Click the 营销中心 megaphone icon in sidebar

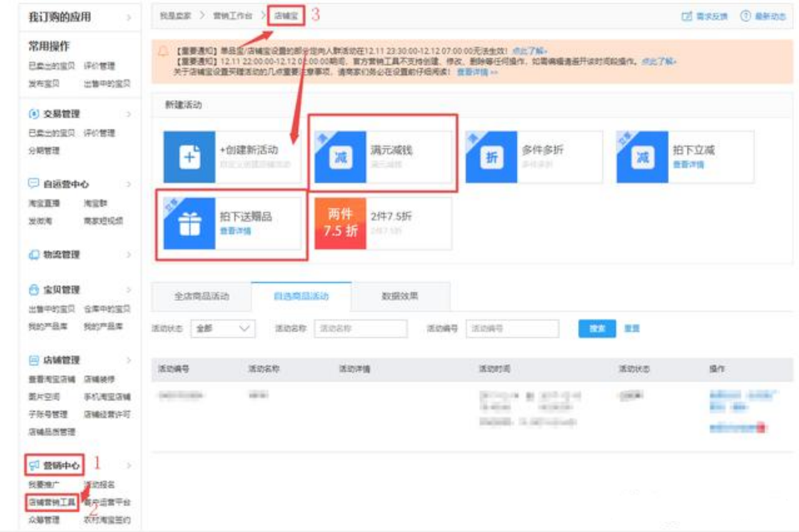pyautogui.click(x=34, y=465)
